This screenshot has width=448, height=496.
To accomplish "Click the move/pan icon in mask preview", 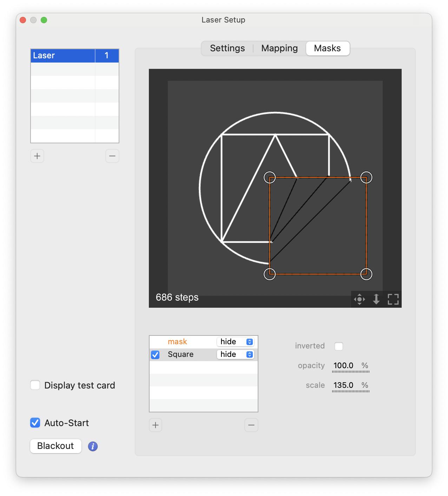I will [x=360, y=299].
